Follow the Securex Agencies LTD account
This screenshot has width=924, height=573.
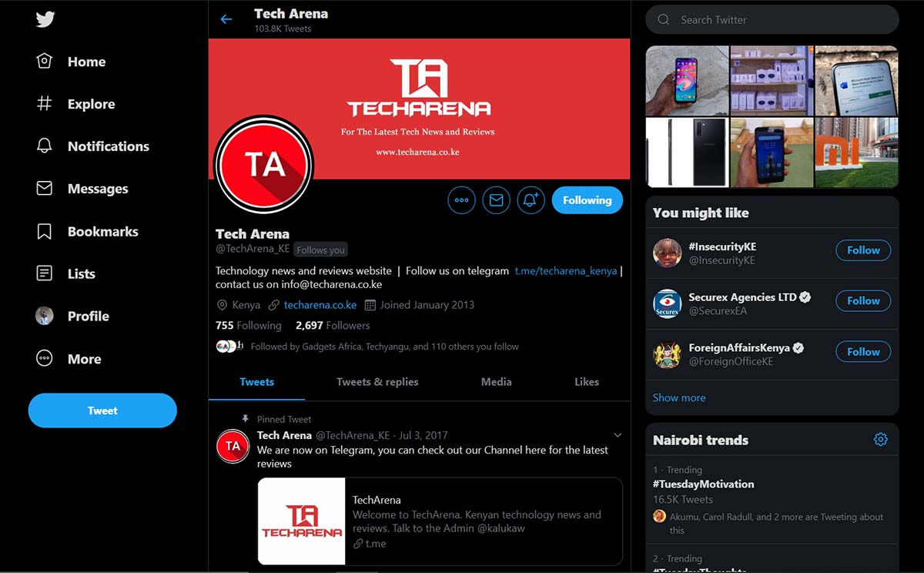(x=862, y=301)
